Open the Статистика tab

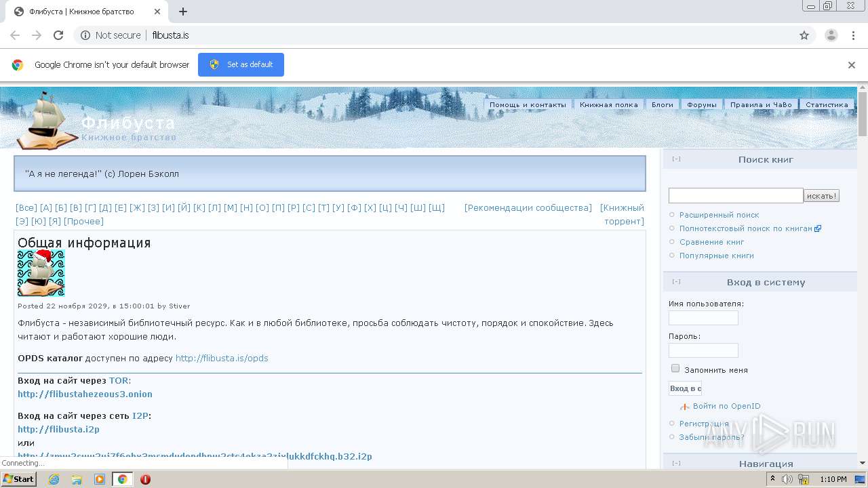[827, 104]
